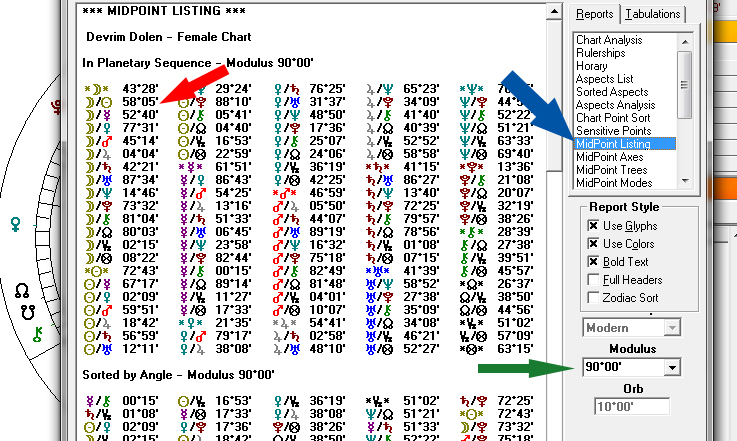Click Chiron position value 28°39'
The image size is (737, 441).
click(516, 232)
